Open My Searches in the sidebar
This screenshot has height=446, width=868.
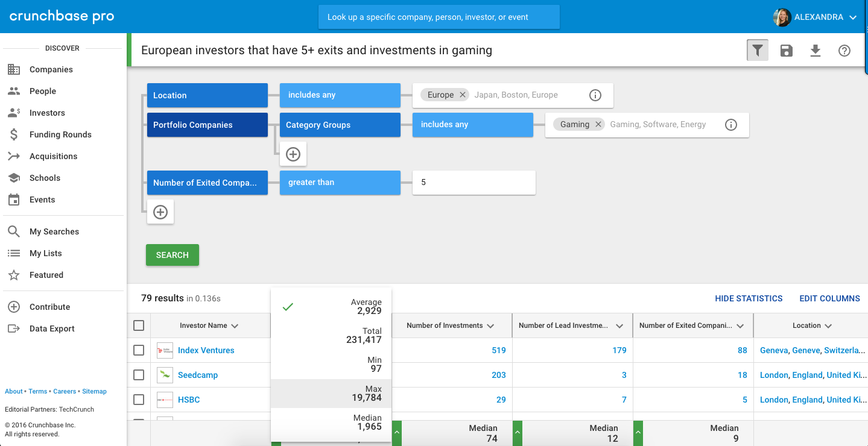click(54, 231)
